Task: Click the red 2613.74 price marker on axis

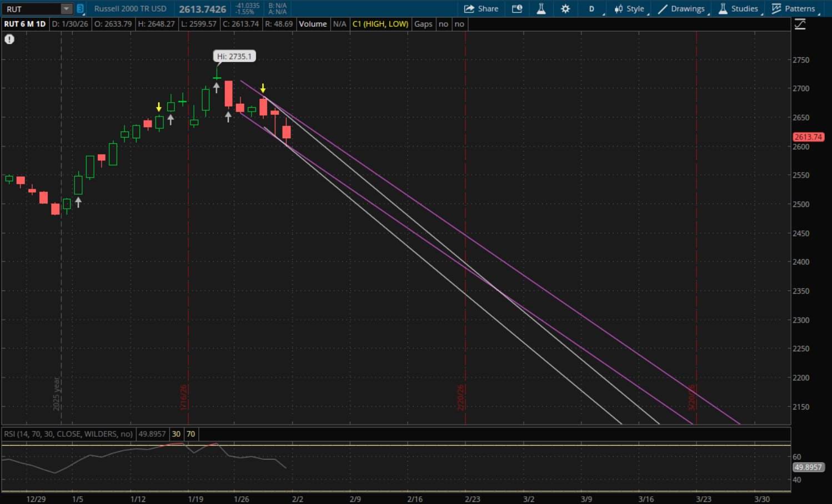Action: point(808,137)
